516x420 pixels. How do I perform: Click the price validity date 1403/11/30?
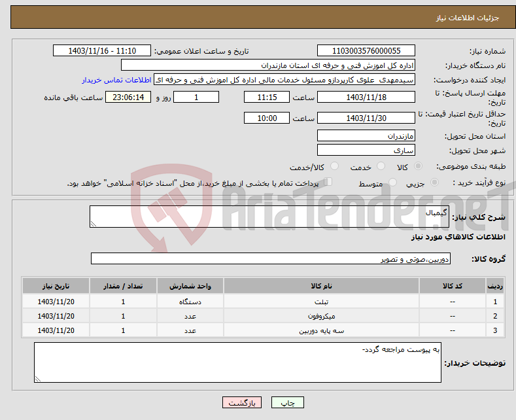point(366,118)
